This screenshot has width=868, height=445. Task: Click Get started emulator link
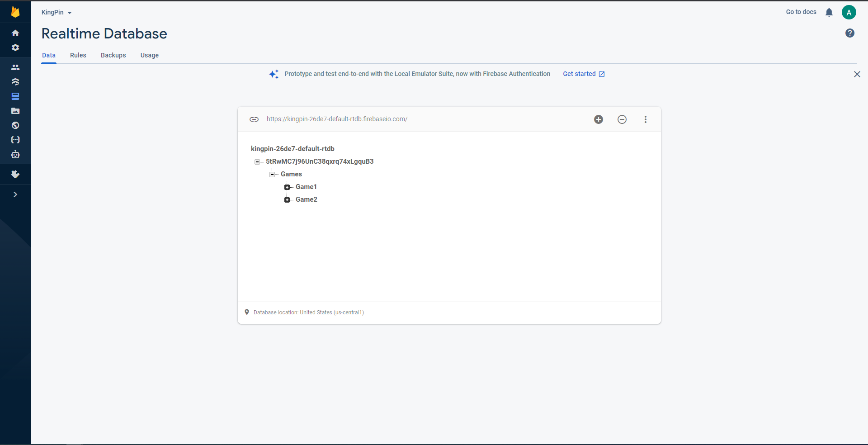pyautogui.click(x=584, y=74)
